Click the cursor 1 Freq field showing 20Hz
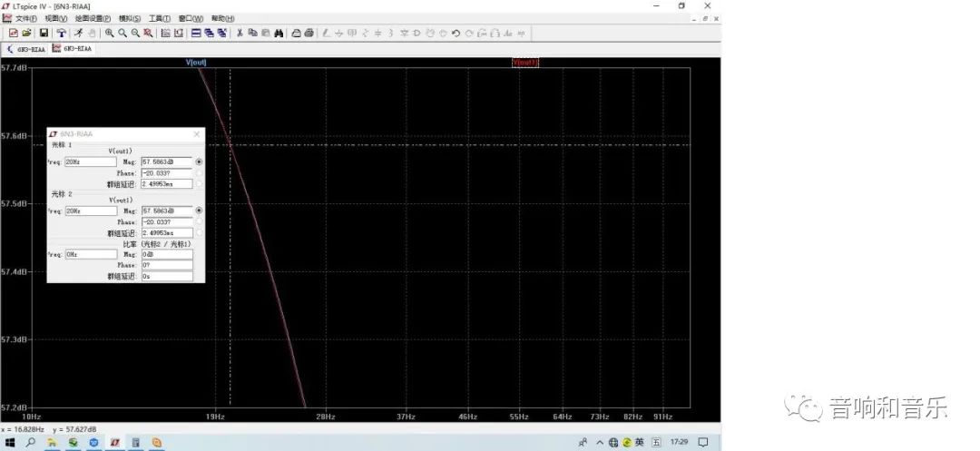The image size is (980, 451). (91, 162)
